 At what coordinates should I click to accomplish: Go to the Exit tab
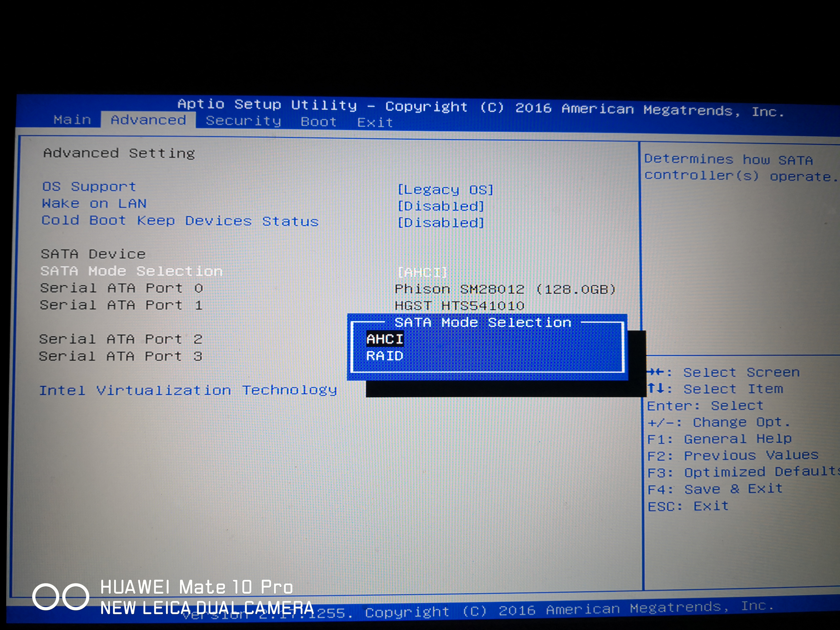point(375,123)
